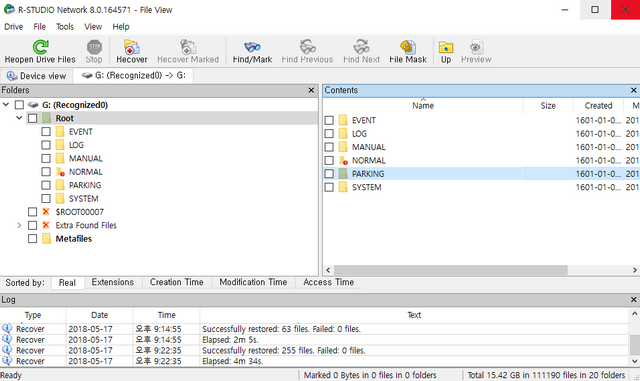Viewport: 640px width, 381px height.
Task: Sort by Extensions tab
Action: coord(113,282)
